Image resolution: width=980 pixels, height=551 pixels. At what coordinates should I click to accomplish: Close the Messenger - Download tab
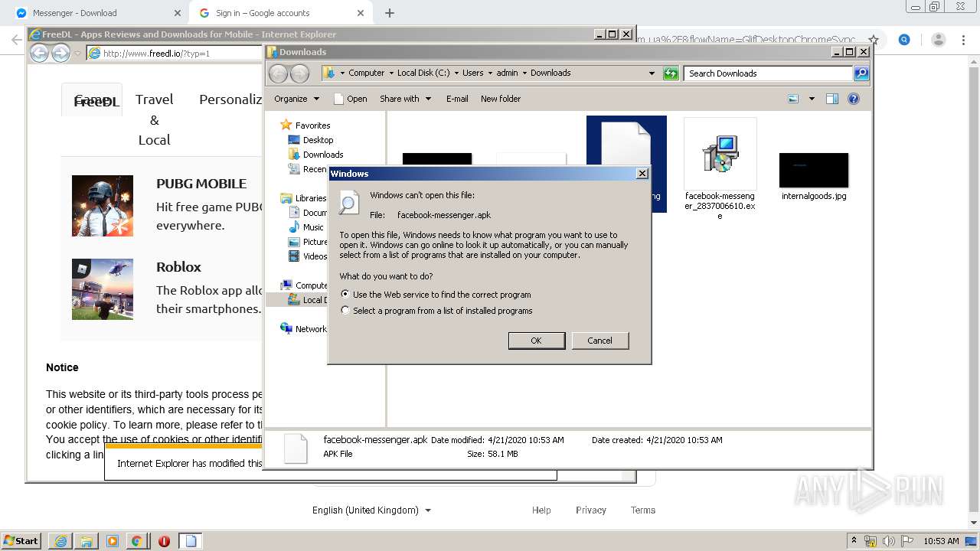(x=177, y=13)
